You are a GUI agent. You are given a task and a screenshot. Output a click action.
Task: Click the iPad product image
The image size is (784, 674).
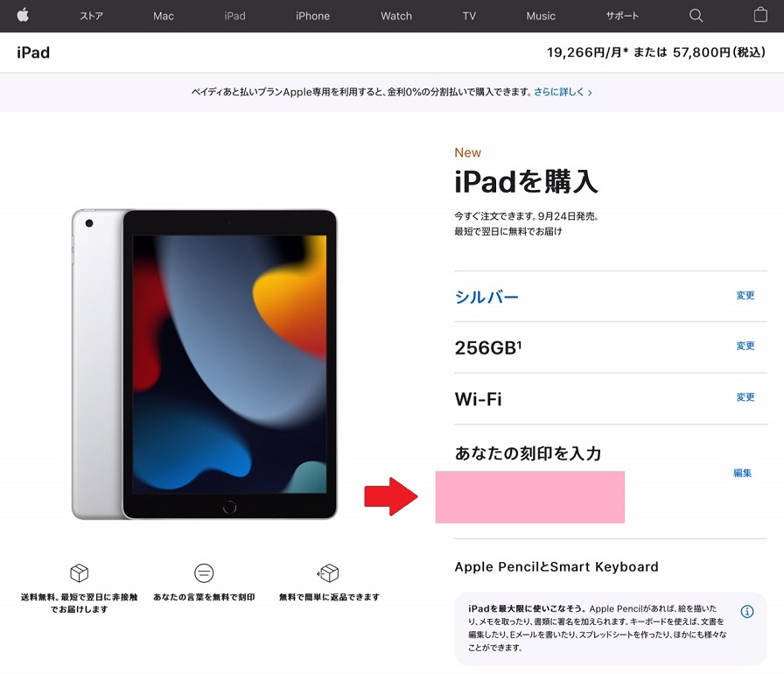point(205,364)
